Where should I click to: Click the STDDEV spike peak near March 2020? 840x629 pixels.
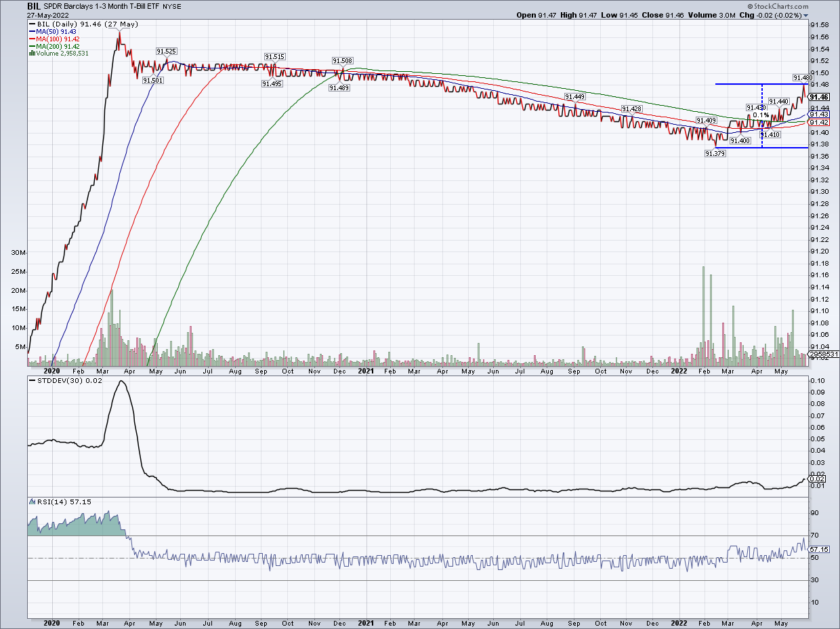tap(121, 382)
